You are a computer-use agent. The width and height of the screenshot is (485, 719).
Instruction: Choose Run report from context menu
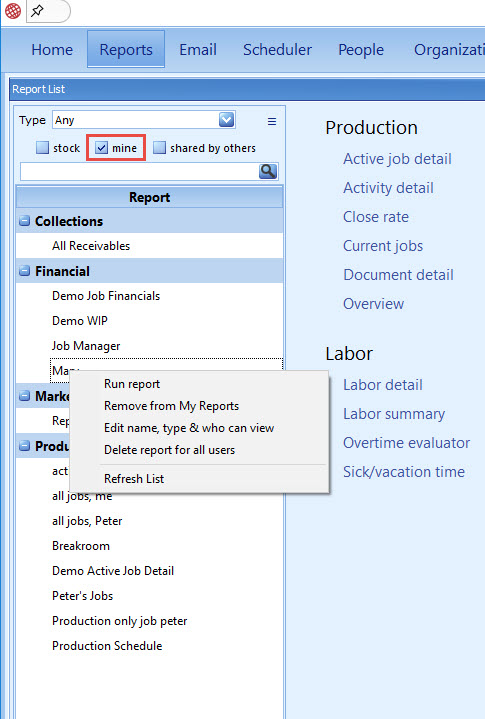click(132, 384)
